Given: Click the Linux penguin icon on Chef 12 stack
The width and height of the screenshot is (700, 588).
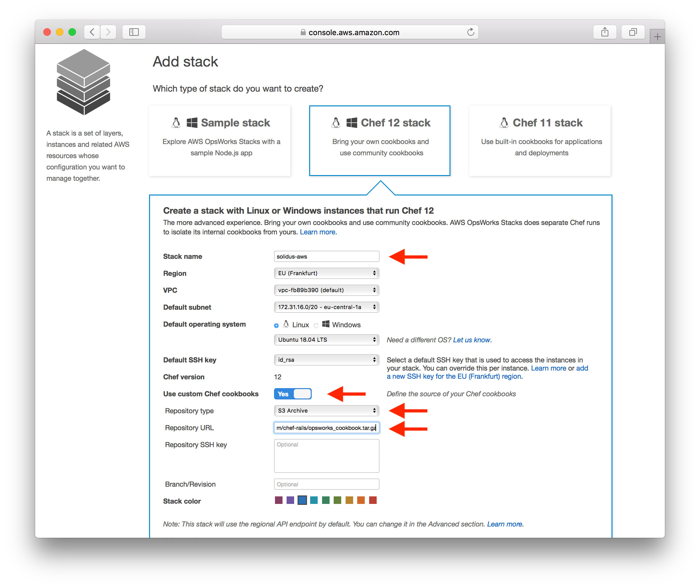Looking at the screenshot, I should (x=336, y=122).
